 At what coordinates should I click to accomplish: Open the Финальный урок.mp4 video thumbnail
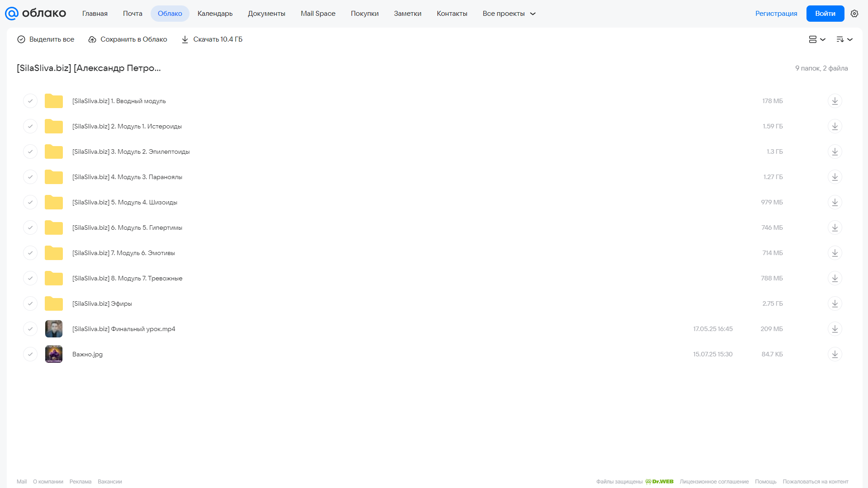coord(54,329)
